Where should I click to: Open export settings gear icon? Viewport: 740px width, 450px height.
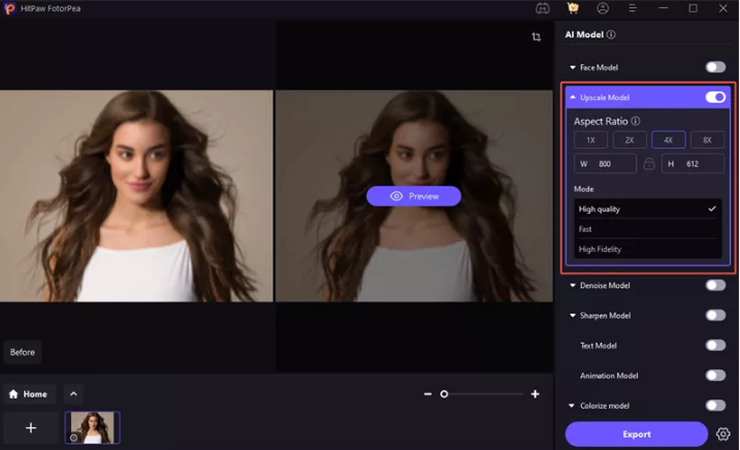pyautogui.click(x=723, y=434)
